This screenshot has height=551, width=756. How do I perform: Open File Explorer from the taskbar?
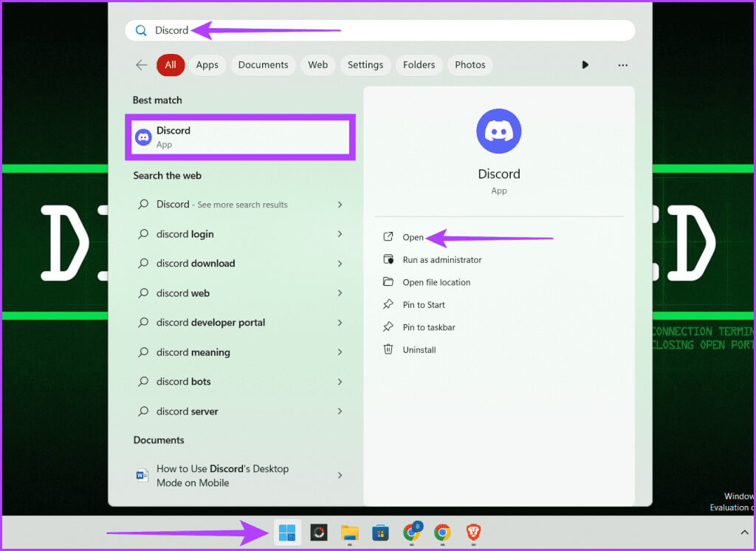349,533
